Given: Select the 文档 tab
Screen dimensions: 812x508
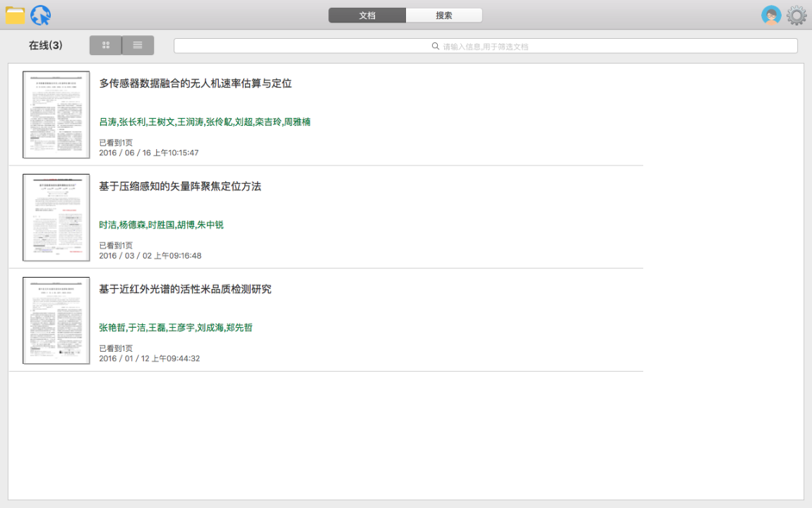Looking at the screenshot, I should (x=367, y=16).
